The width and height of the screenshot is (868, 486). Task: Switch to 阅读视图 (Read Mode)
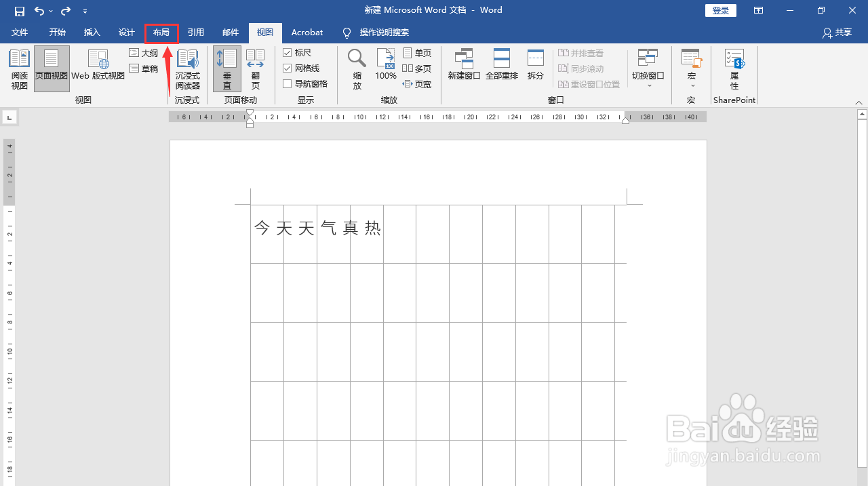tap(19, 68)
